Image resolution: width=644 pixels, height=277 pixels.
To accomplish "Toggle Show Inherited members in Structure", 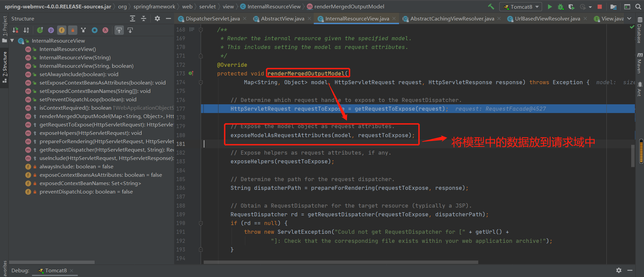I will 40,30.
